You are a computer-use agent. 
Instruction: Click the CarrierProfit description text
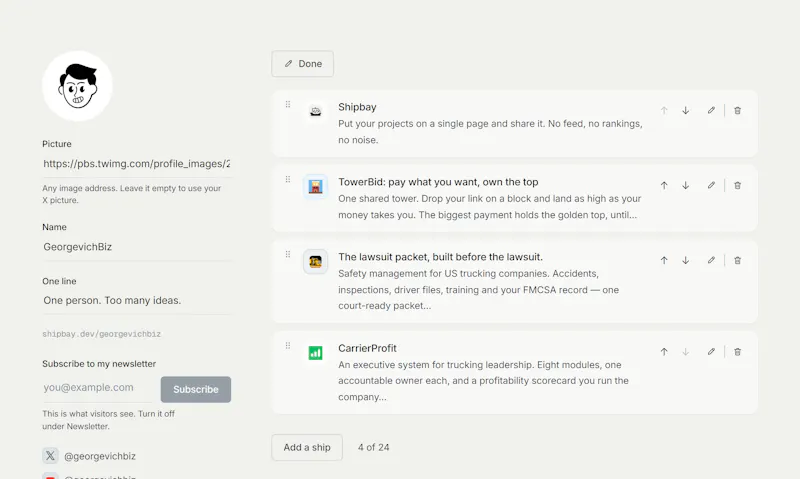483,381
